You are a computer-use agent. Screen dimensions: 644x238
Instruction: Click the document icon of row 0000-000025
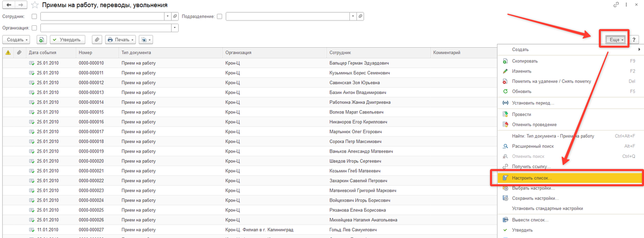[31, 210]
